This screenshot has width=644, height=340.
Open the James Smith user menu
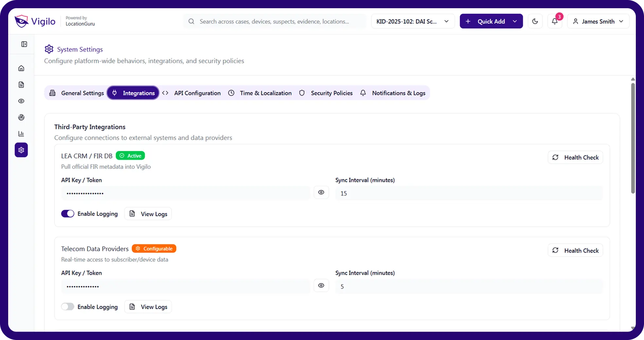[x=598, y=21]
